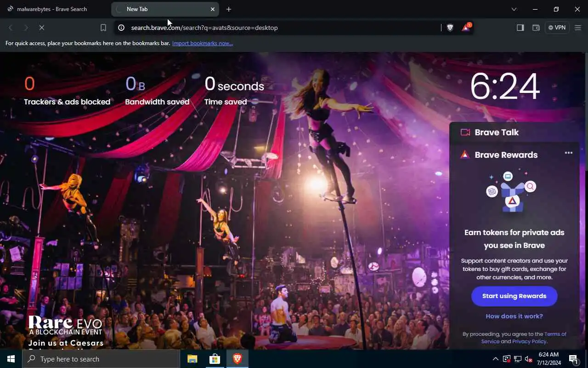Click Start using Rewards button

pos(514,296)
